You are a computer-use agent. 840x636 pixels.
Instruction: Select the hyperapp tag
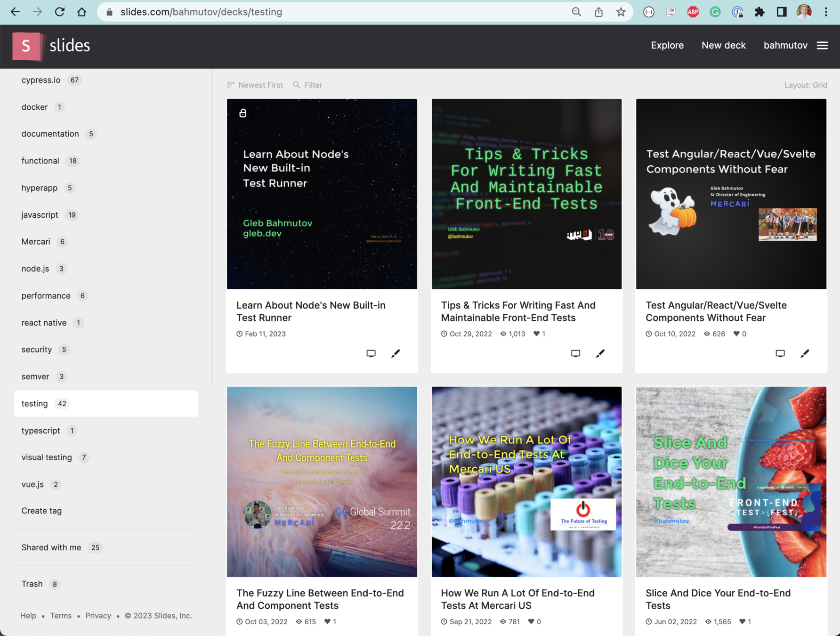tap(106, 188)
